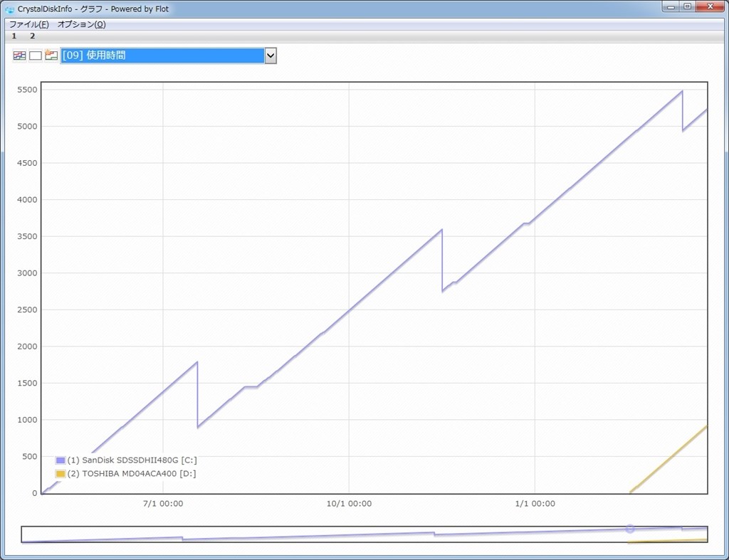Click the circle marker in the overview strip
Screen dimensions: 729x560
(x=630, y=529)
